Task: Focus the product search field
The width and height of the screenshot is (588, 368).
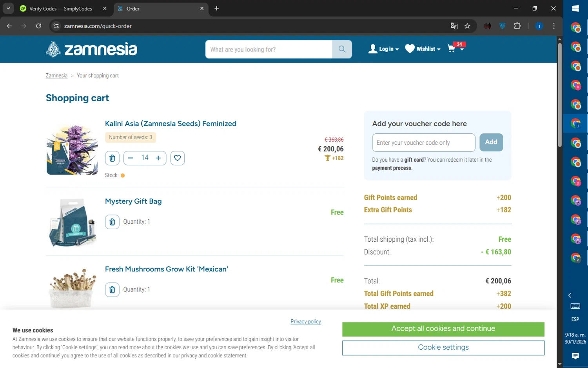Action: (269, 49)
